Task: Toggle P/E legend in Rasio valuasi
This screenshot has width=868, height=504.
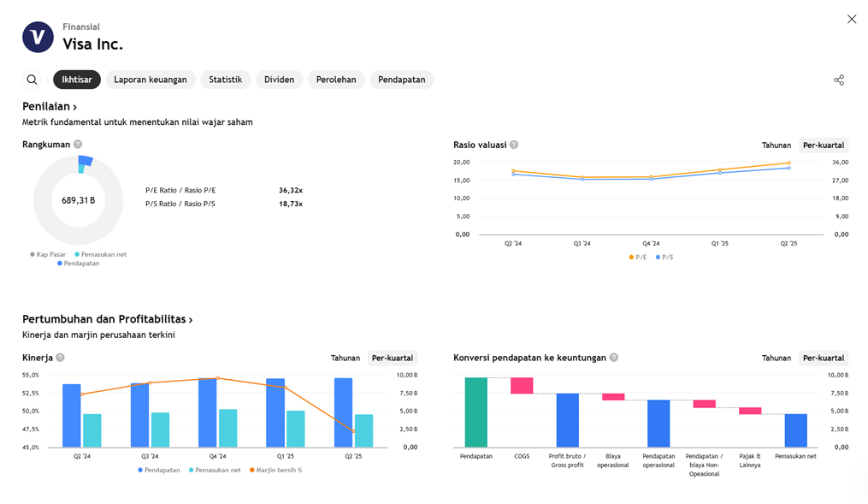Action: (638, 258)
